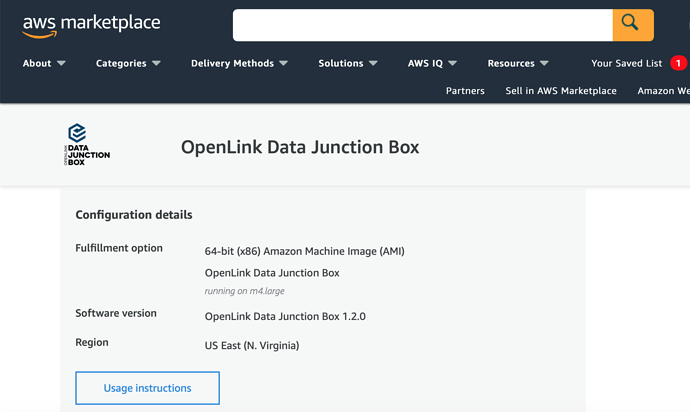This screenshot has width=690, height=412.
Task: Click the orange search magnifier button
Action: pos(633,25)
